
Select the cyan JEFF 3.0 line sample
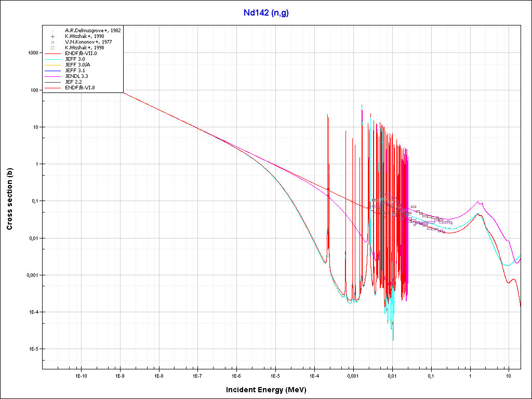[x=53, y=59]
